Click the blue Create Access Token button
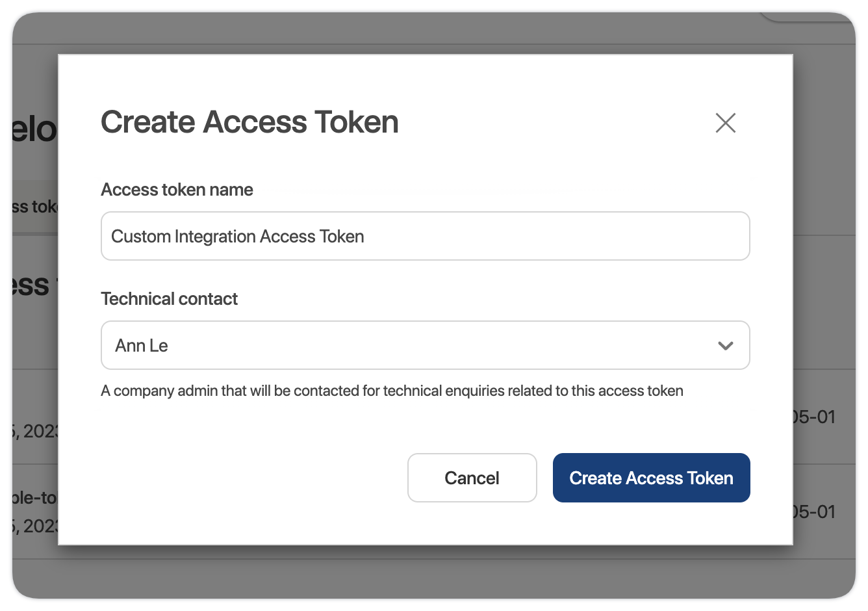The width and height of the screenshot is (868, 611). (651, 478)
